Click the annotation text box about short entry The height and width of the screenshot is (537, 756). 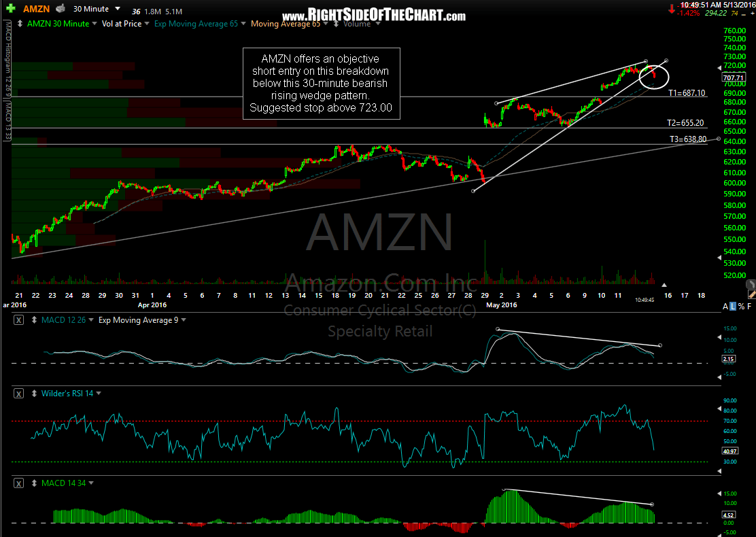pos(322,84)
